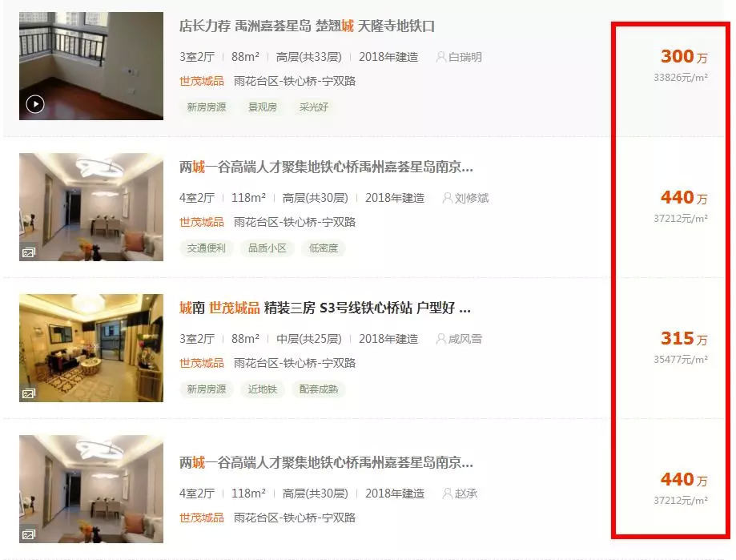Click agent icon next to 刘修斌
Screen dimensions: 736x560
point(448,198)
